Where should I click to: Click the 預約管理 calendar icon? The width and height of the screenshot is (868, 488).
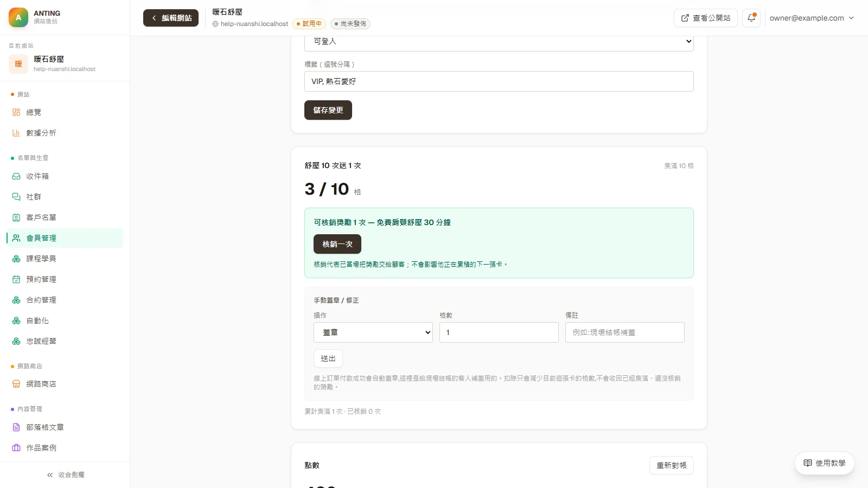(16, 279)
